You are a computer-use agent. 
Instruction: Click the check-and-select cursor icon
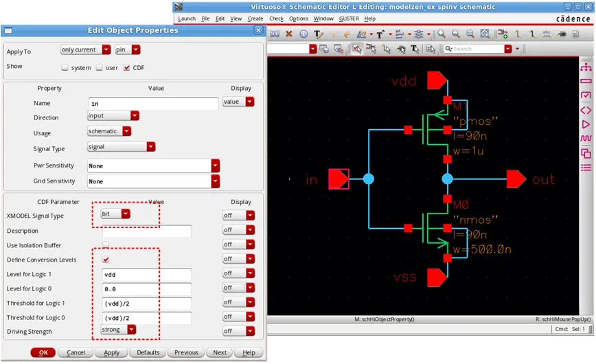[356, 49]
